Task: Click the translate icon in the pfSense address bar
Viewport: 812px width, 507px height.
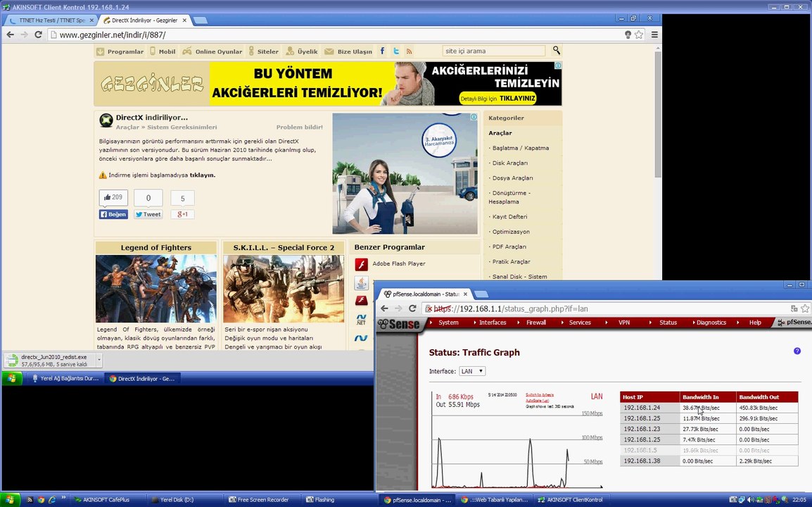Action: [x=794, y=308]
